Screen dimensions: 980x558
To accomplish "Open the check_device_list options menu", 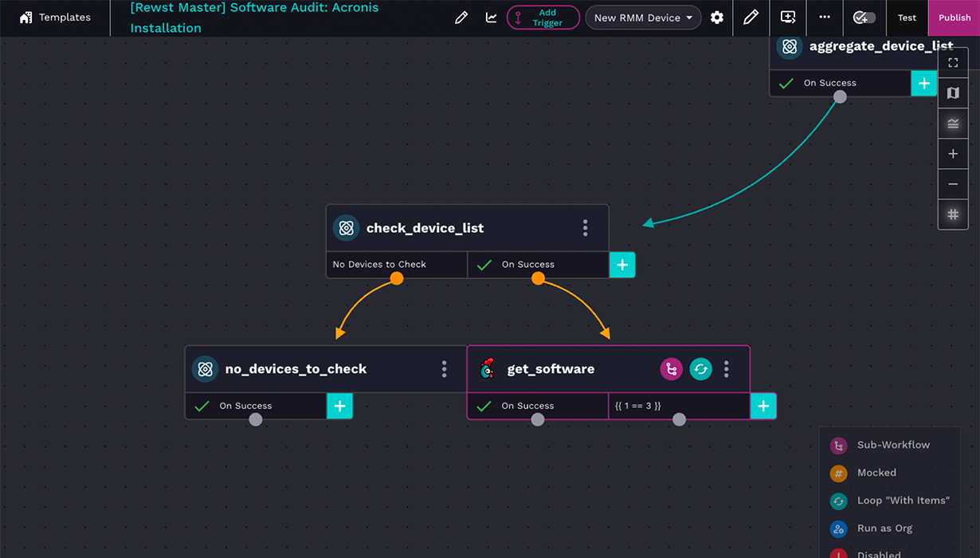I will click(x=586, y=227).
